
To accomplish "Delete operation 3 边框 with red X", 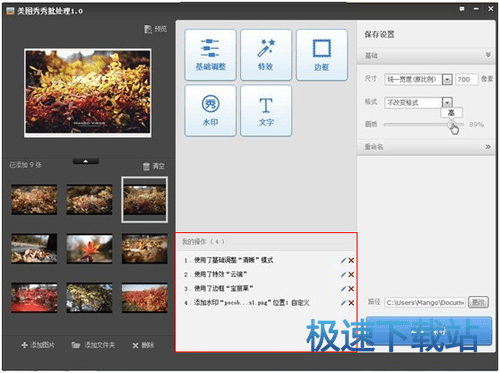I will tap(351, 289).
